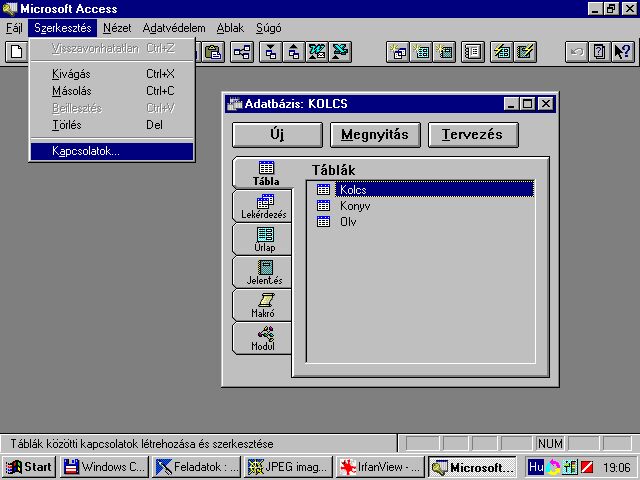The width and height of the screenshot is (640, 480).
Task: Click the Import toolbar icon
Action: click(x=271, y=52)
